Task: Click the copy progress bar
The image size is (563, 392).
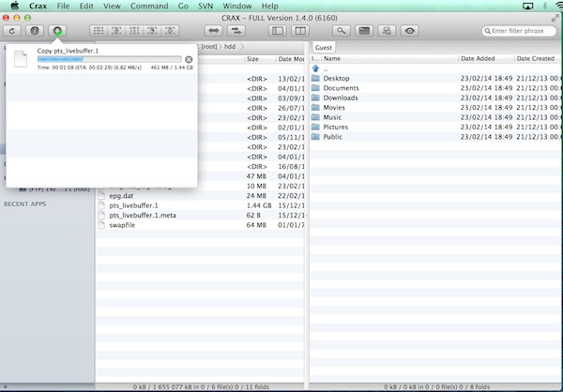Action: coord(111,59)
